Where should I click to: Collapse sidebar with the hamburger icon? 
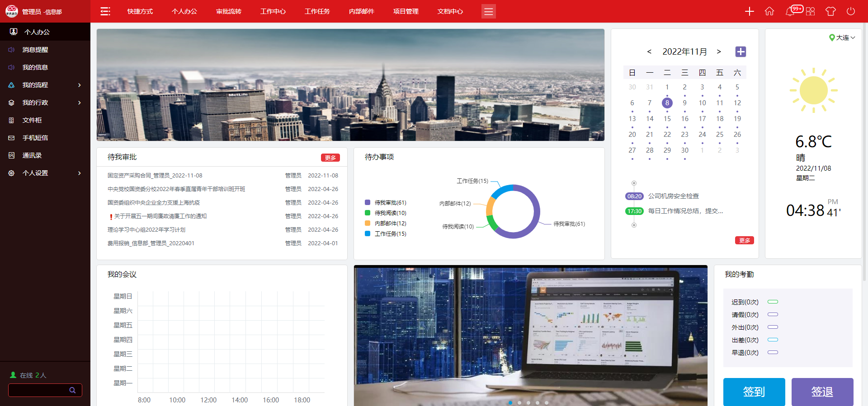[105, 11]
